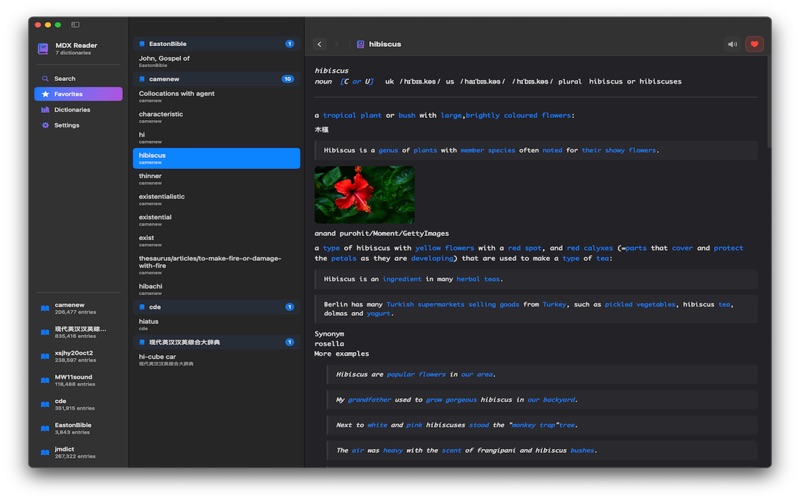Click the red hibiscus flower image
Image resolution: width=800 pixels, height=500 pixels.
[x=364, y=195]
